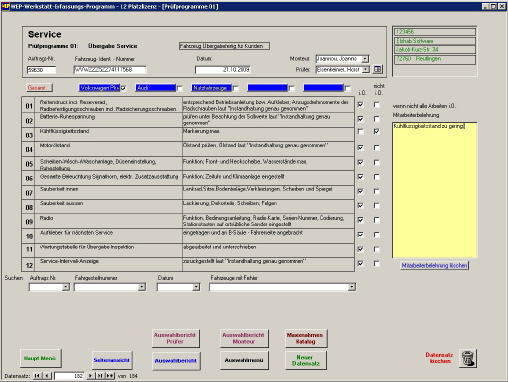Click the green Reutlingen address field

tap(435, 59)
